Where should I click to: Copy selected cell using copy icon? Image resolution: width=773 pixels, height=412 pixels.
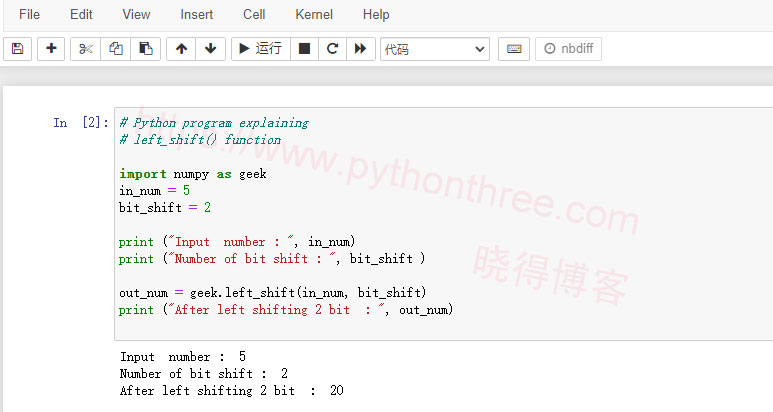pos(116,49)
